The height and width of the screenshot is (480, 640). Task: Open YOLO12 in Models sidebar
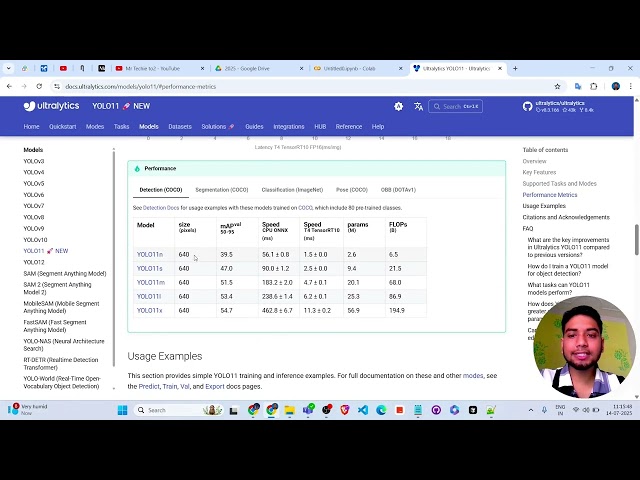pyautogui.click(x=33, y=262)
